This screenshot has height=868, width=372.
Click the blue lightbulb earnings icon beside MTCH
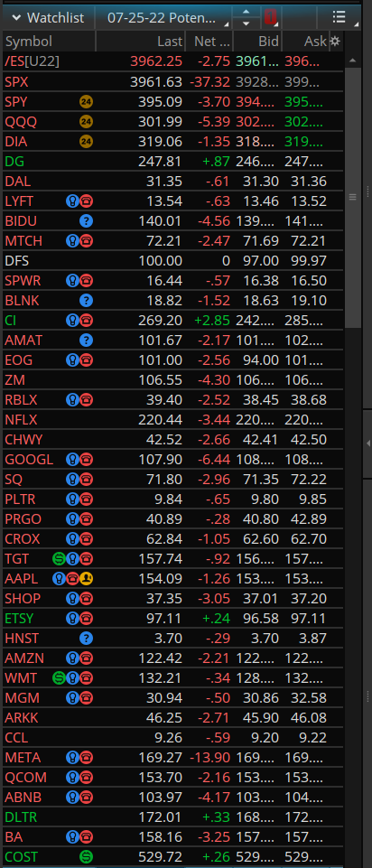point(72,241)
